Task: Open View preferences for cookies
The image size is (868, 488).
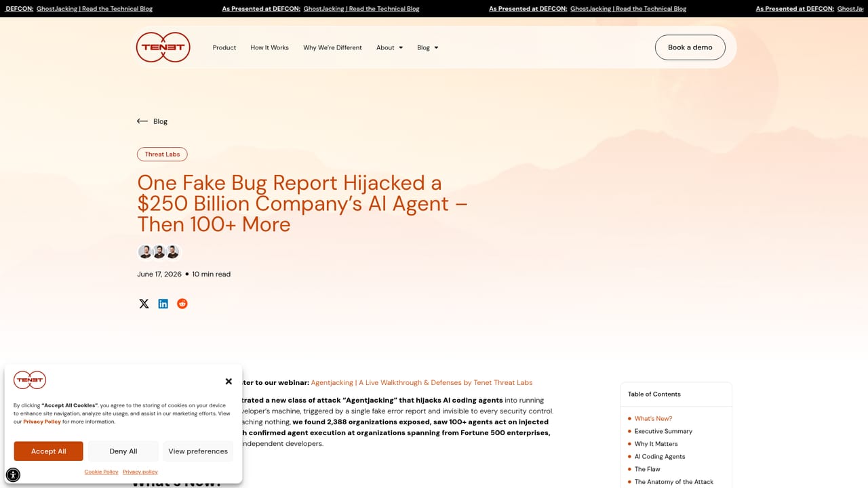Action: point(198,451)
